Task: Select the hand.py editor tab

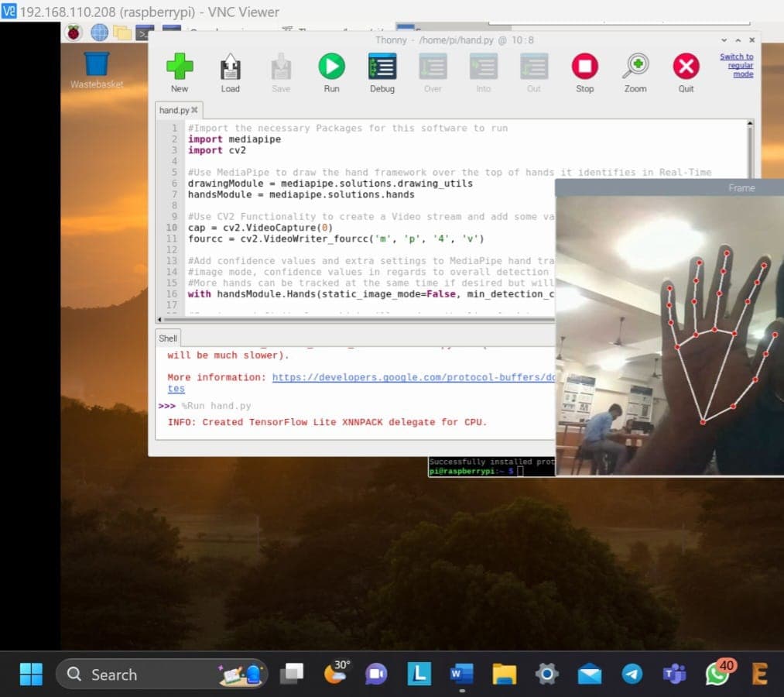Action: (174, 110)
